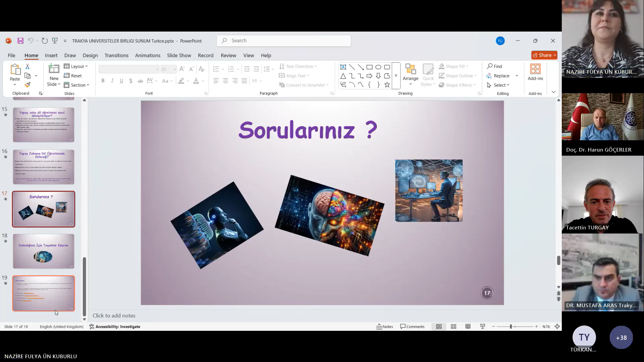Open the font name combo box
644x362 pixels.
tap(129, 69)
